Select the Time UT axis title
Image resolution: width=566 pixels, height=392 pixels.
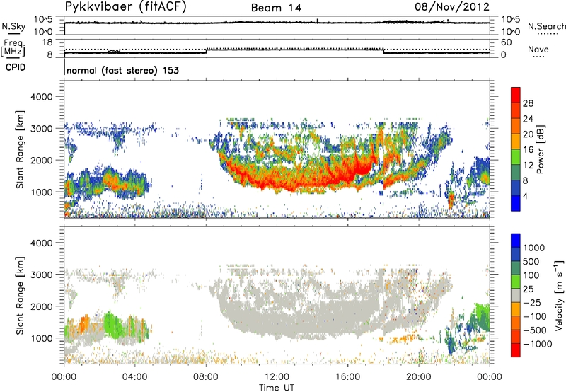click(277, 388)
